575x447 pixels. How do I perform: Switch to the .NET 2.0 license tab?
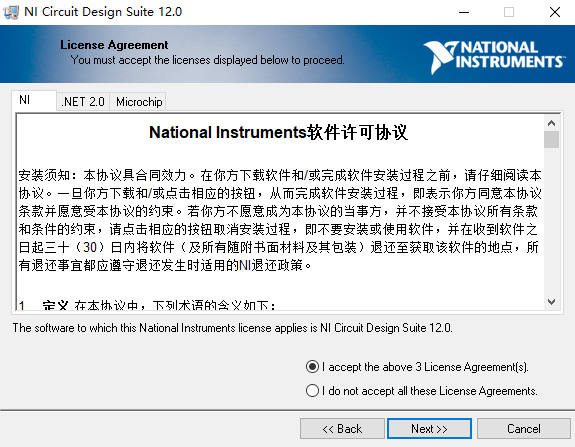coord(83,102)
